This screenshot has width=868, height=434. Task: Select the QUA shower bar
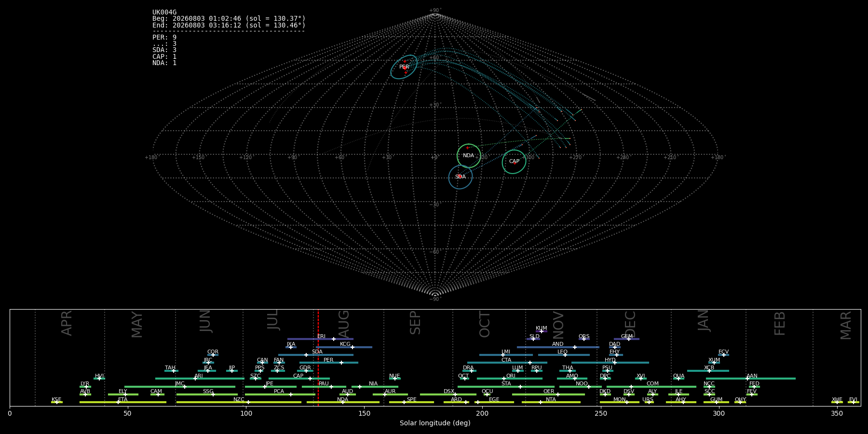tap(678, 379)
